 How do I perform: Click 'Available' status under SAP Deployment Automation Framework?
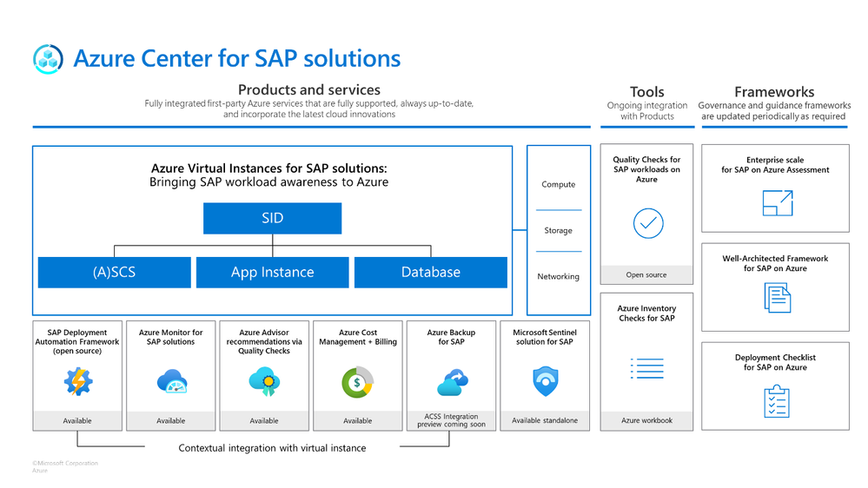77,420
